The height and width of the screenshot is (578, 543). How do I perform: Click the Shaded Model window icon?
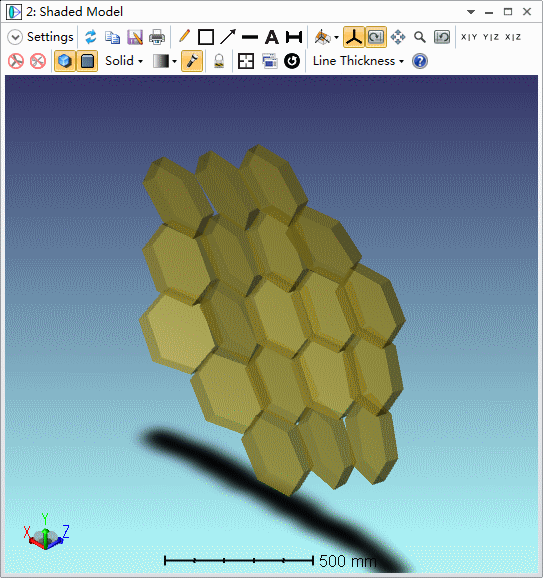click(x=14, y=12)
